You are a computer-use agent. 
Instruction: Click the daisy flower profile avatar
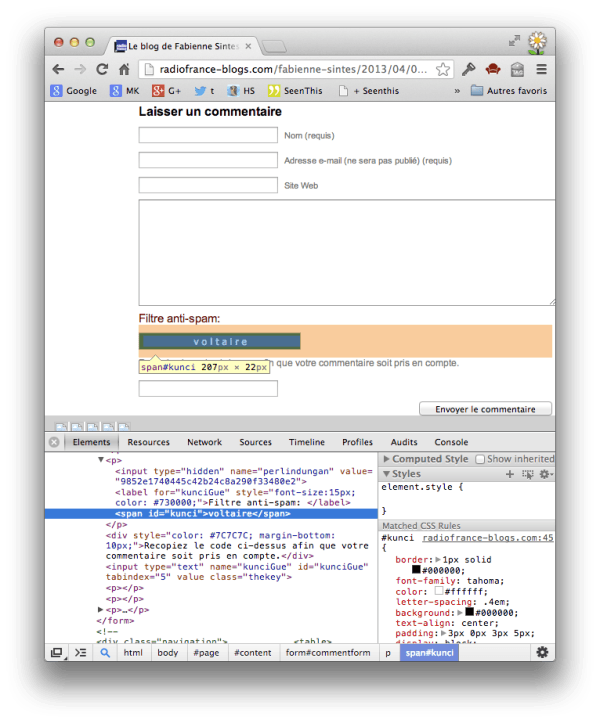(537, 42)
